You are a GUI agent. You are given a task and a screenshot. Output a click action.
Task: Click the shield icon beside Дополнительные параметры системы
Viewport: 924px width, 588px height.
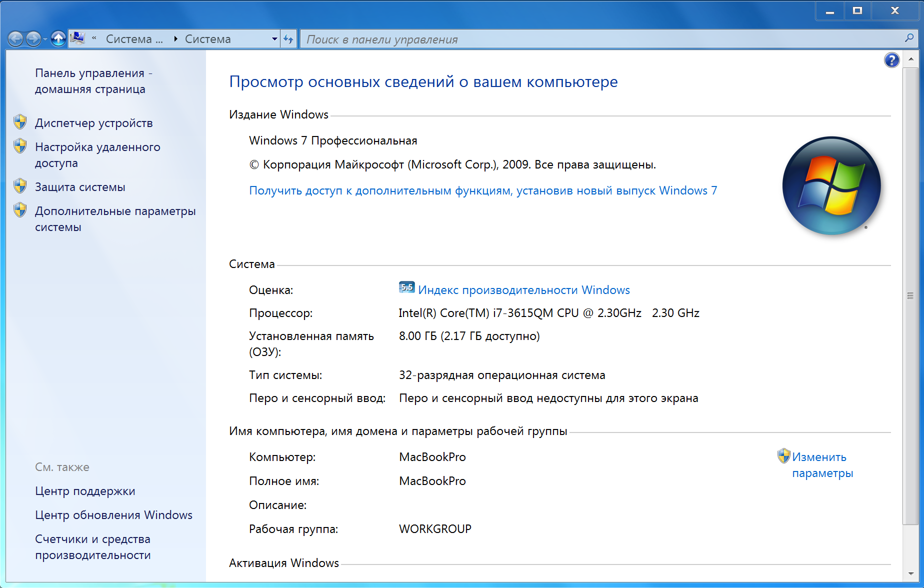20,210
